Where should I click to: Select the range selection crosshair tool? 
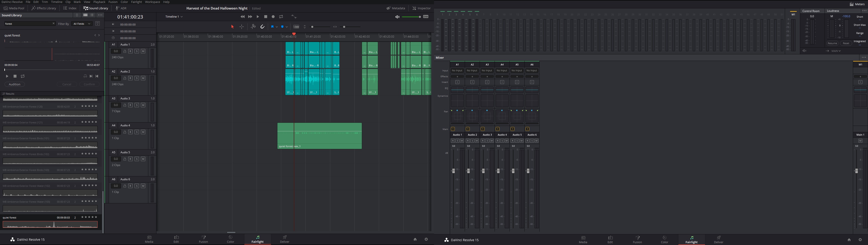pyautogui.click(x=242, y=27)
